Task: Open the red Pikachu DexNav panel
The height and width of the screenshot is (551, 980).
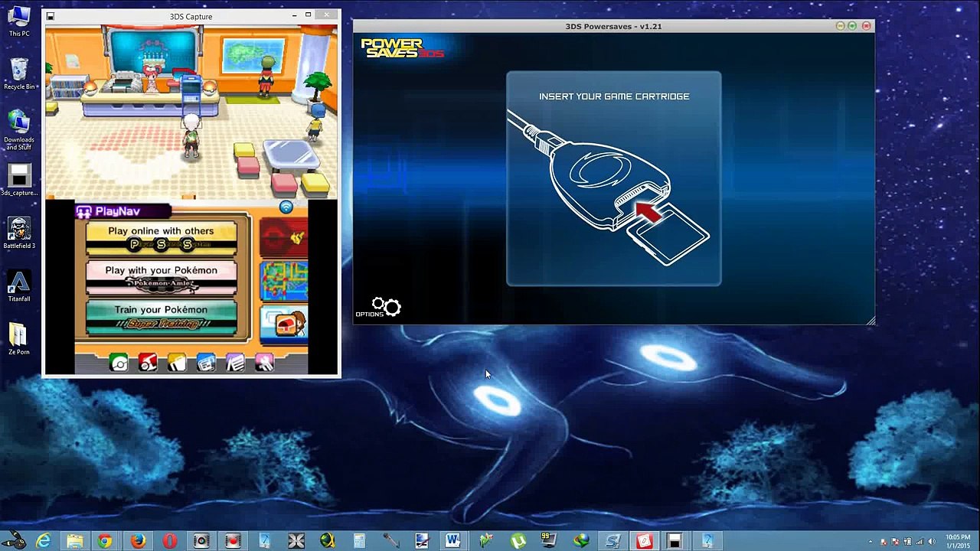Action: point(284,238)
